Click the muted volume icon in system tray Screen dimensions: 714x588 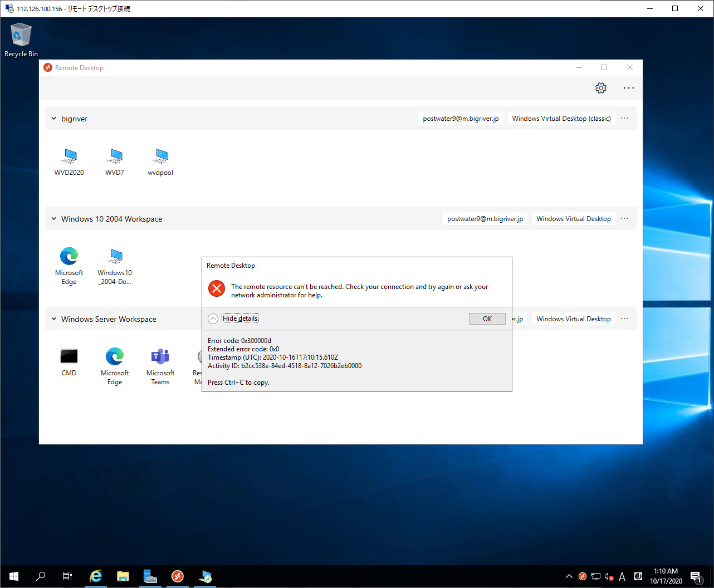[609, 576]
